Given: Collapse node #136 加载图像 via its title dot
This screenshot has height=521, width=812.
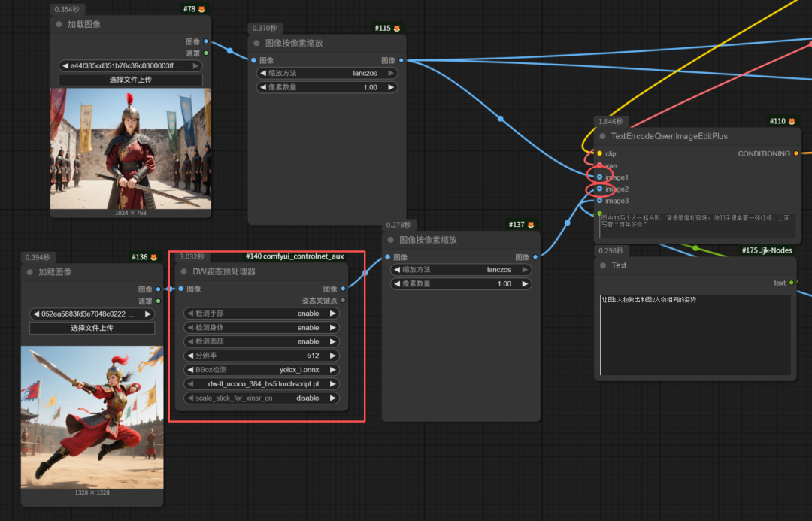Looking at the screenshot, I should pyautogui.click(x=30, y=272).
